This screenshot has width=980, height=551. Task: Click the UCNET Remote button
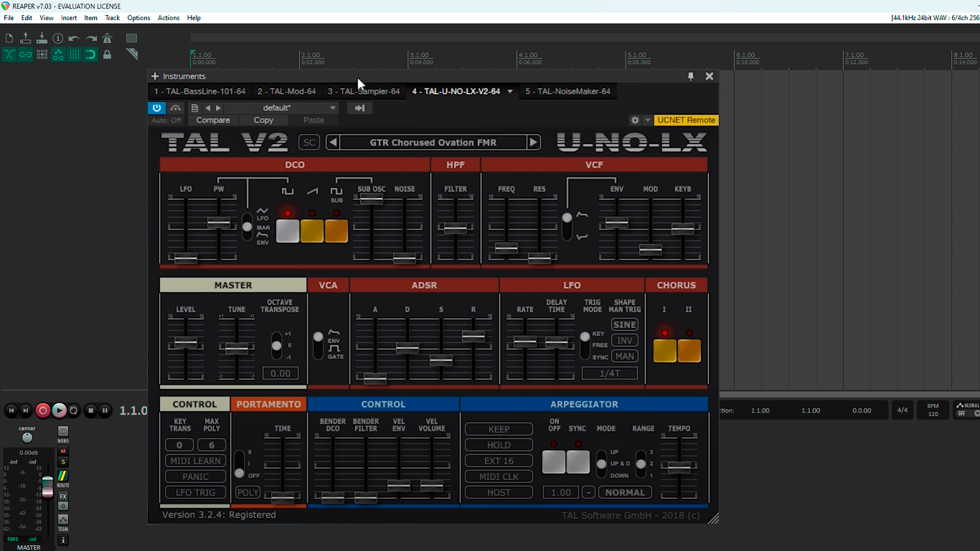(687, 121)
